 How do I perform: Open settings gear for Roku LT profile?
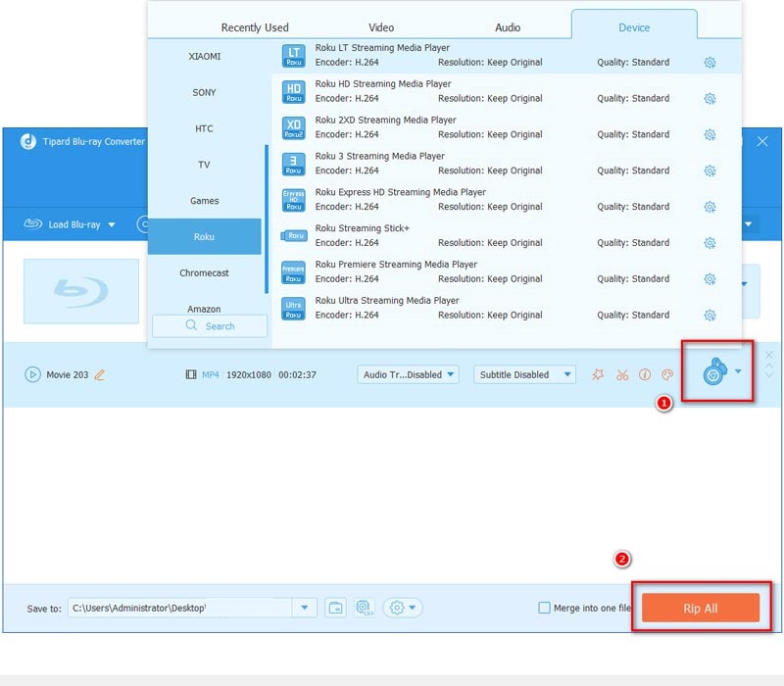(x=710, y=63)
